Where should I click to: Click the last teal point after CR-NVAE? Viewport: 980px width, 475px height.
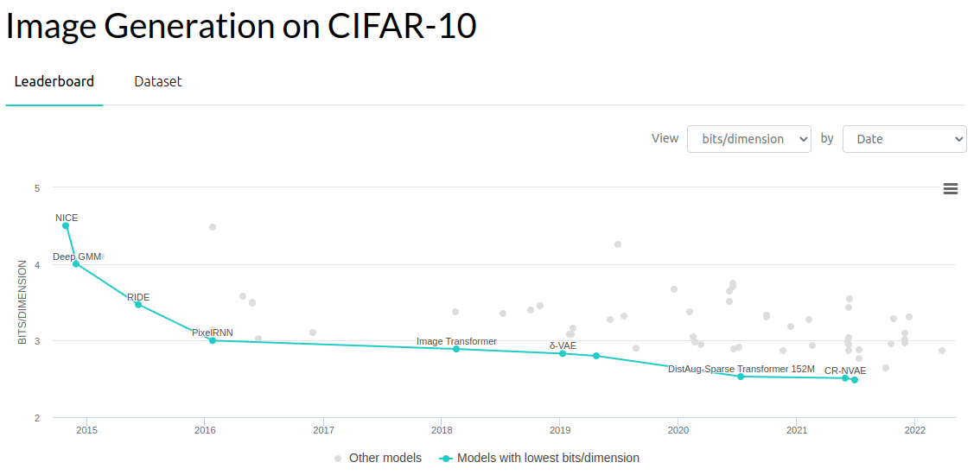[855, 380]
